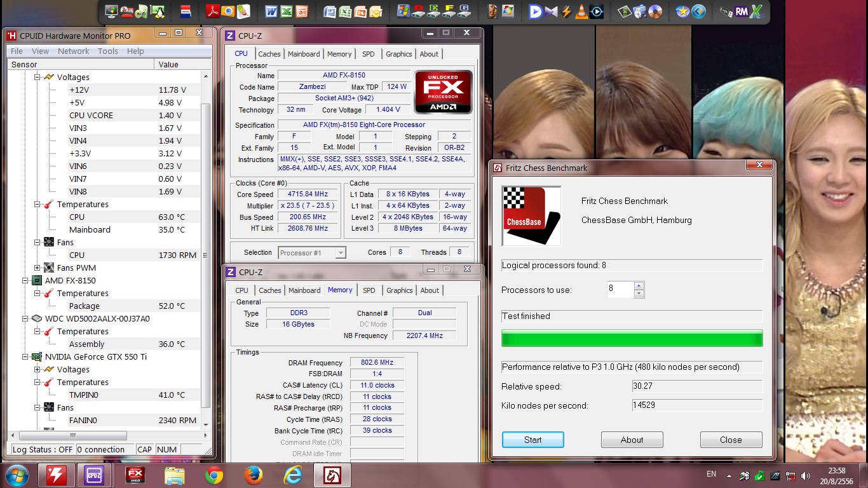
Task: Collapse the Fans group above FANIN0
Action: click(x=37, y=407)
